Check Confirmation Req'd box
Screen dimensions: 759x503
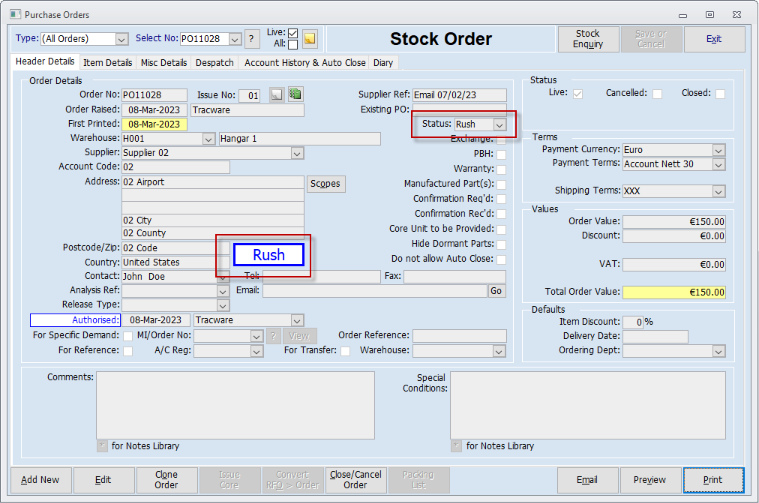(x=501, y=199)
